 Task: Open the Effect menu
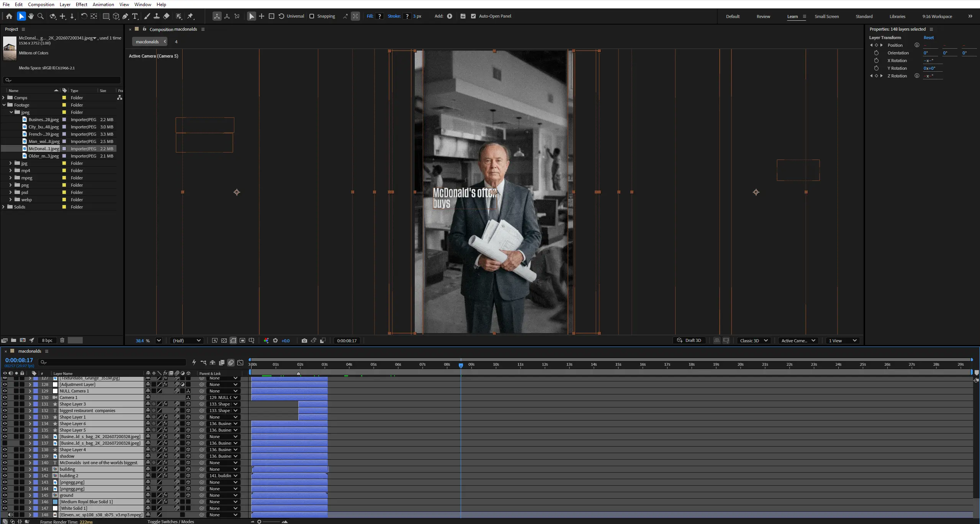tap(82, 4)
